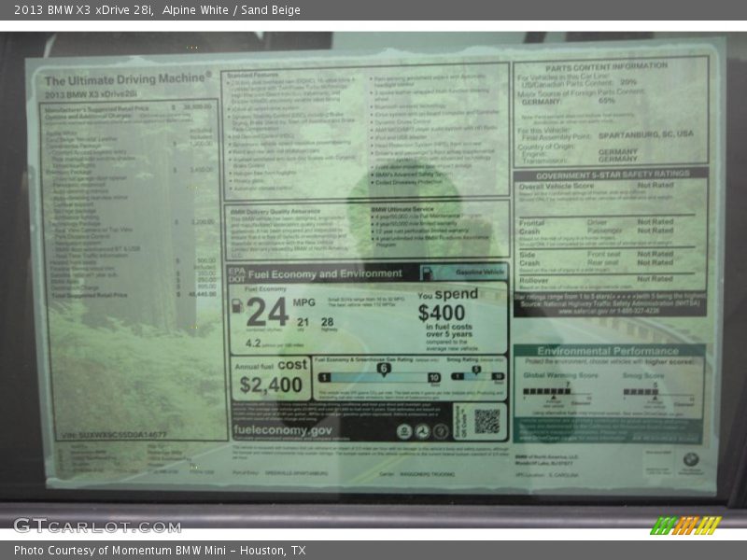Viewport: 747px width, 560px height.
Task: Click the EPA DOT logo on the fuel label
Action: [x=237, y=274]
